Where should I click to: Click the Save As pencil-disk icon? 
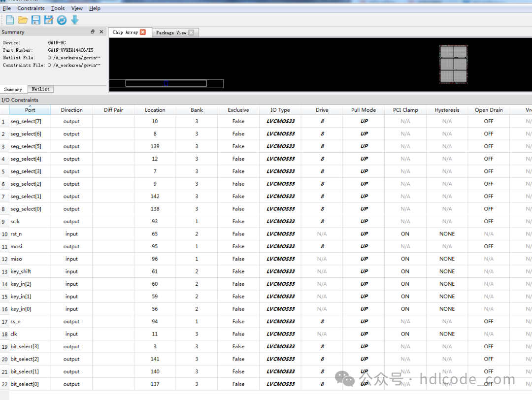(48, 20)
